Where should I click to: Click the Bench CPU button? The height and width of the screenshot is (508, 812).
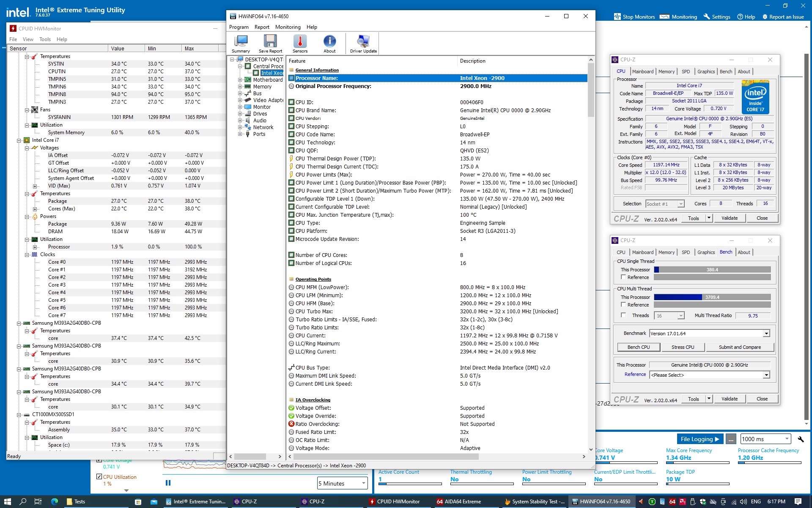[638, 347]
